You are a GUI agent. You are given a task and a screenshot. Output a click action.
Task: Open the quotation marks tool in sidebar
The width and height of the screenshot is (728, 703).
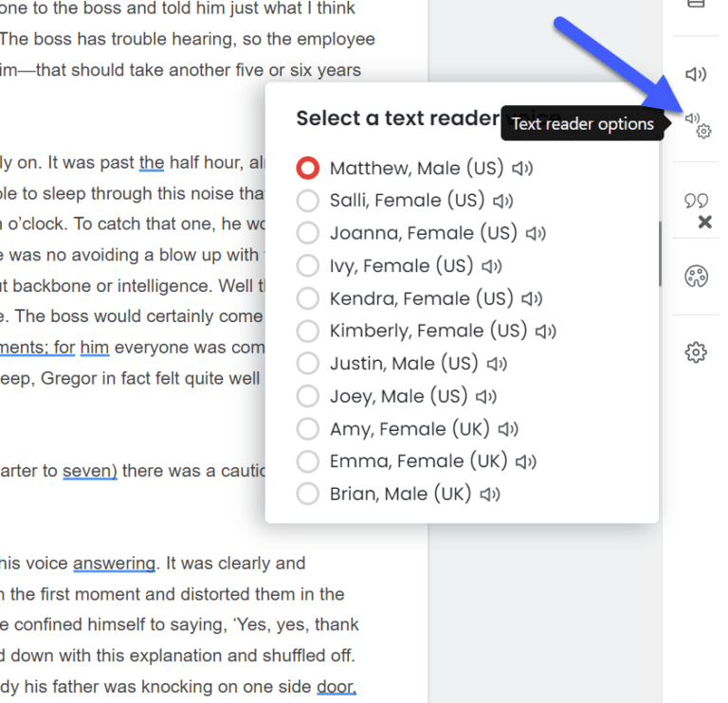696,200
